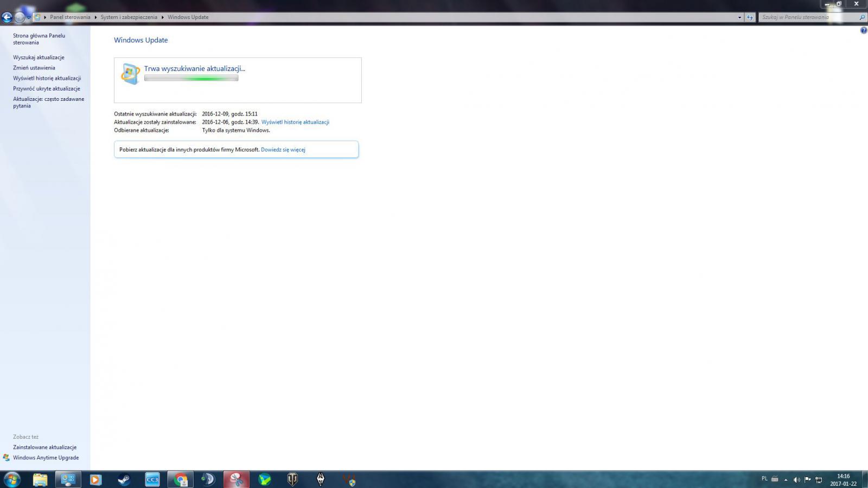Click the network tray icon
The width and height of the screenshot is (868, 488).
coord(819,480)
